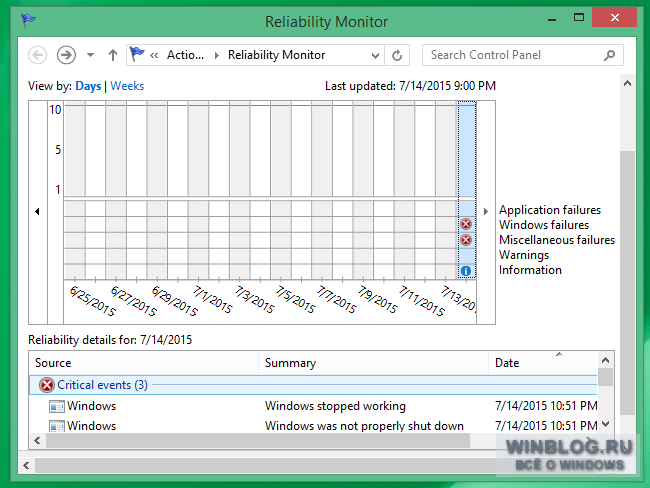Viewport: 650px width, 488px height.
Task: Refresh the Reliability Monitor view
Action: 397,55
